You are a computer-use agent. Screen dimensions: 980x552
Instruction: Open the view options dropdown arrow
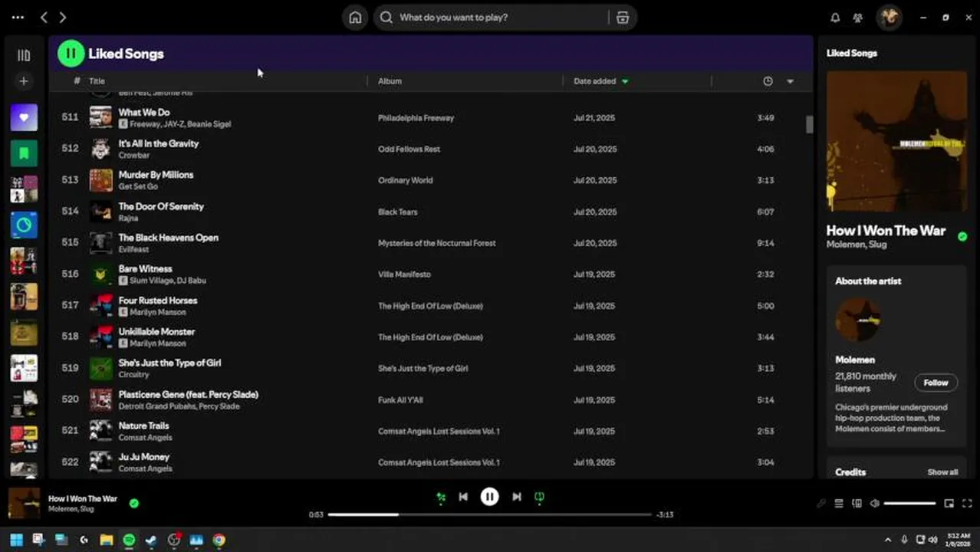click(790, 81)
